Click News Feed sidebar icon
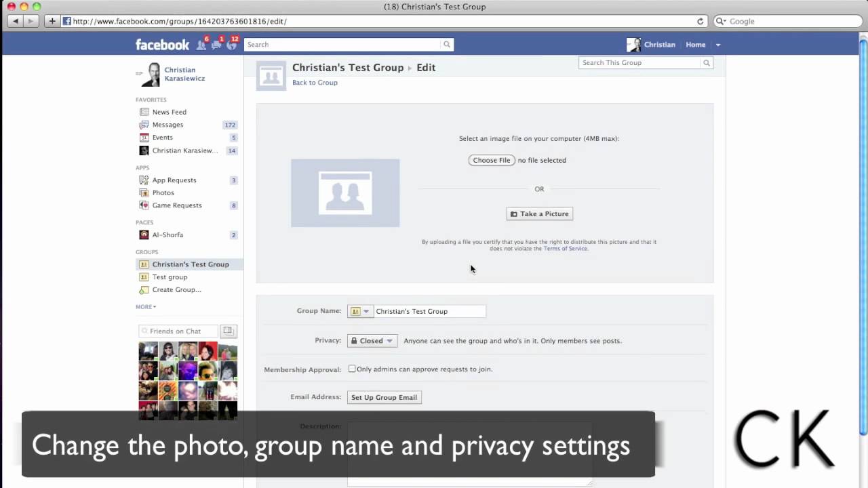This screenshot has height=488, width=868. coord(144,112)
